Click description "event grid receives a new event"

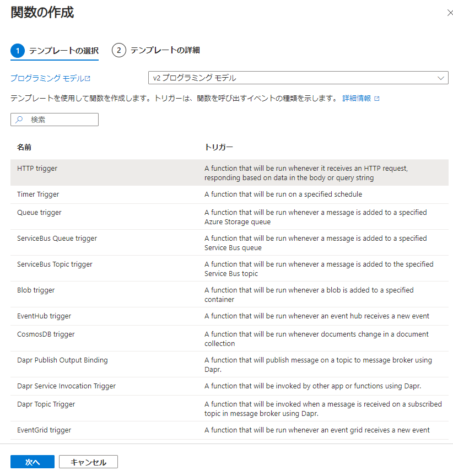(x=317, y=430)
